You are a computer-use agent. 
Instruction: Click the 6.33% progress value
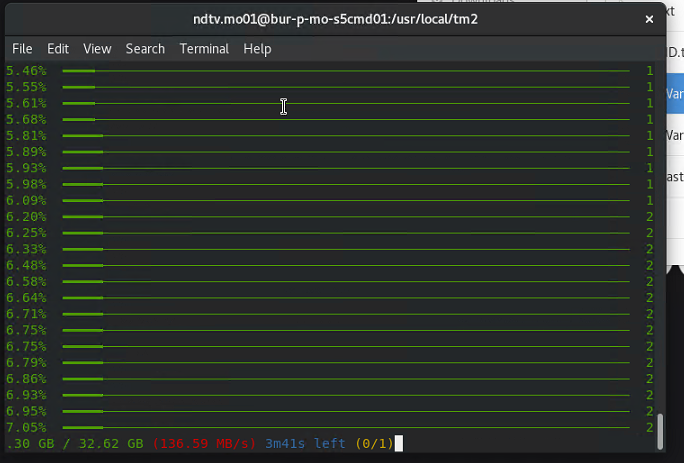(x=26, y=249)
